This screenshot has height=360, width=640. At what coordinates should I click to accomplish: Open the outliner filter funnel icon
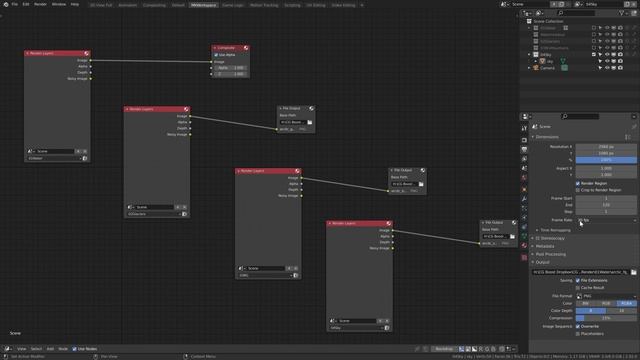[622, 13]
